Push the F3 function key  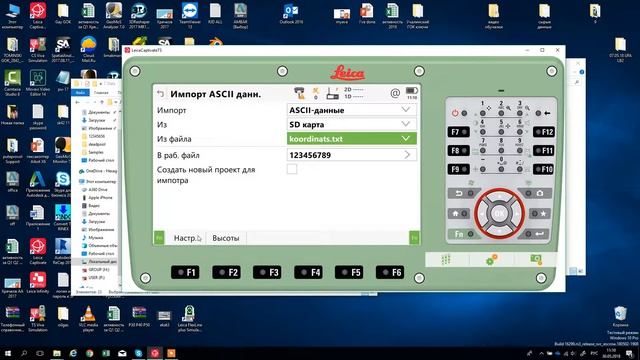[267, 272]
